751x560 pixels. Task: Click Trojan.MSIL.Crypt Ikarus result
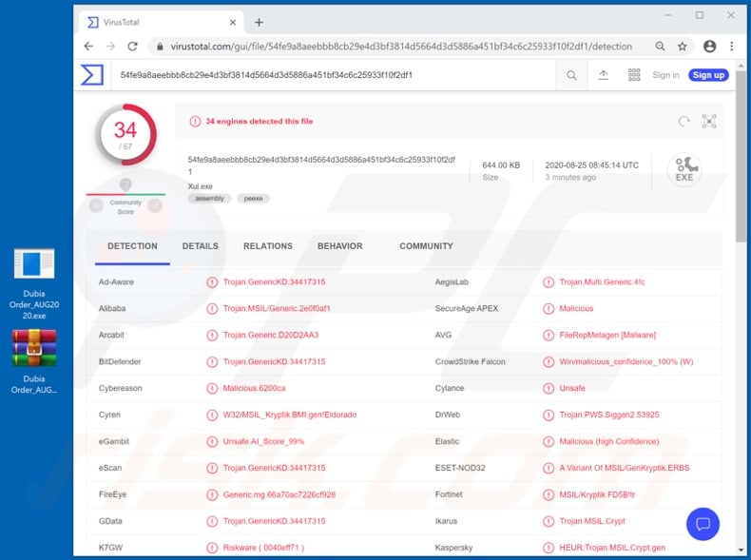pos(592,521)
